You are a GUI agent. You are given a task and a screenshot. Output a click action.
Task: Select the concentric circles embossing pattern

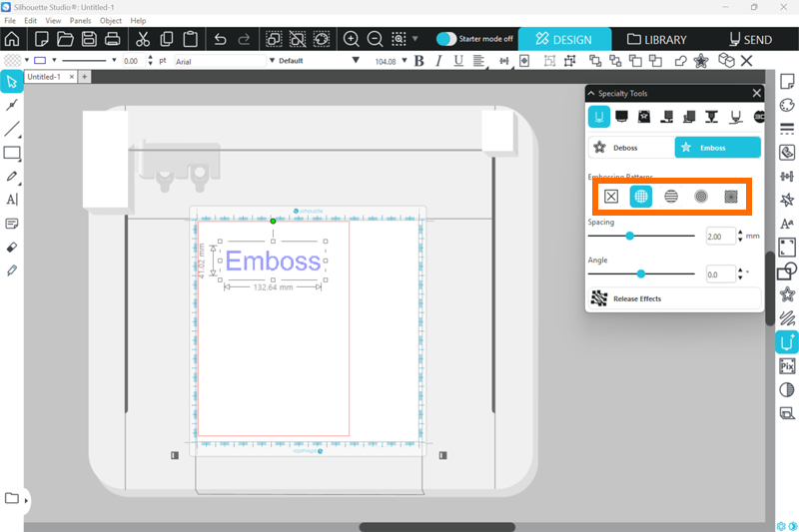pyautogui.click(x=701, y=196)
